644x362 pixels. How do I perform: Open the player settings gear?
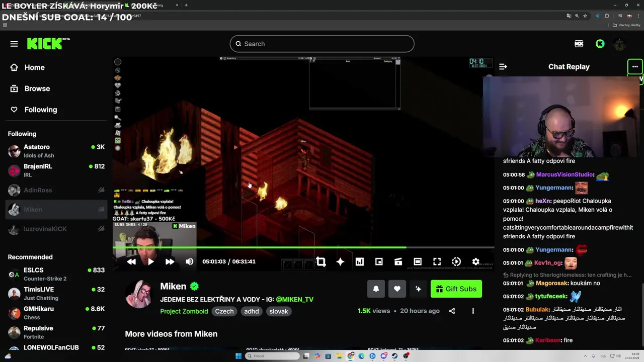pyautogui.click(x=475, y=261)
